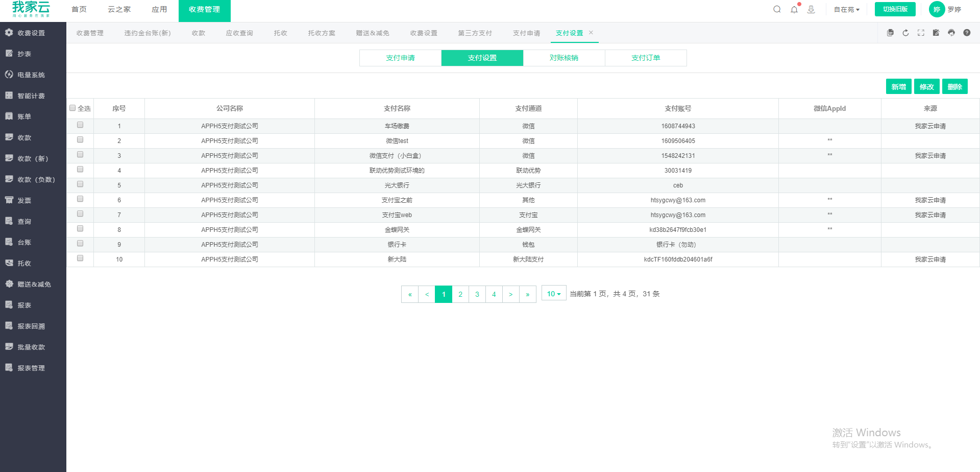Open the 首页 top menu
The height and width of the screenshot is (472, 980).
(79, 9)
